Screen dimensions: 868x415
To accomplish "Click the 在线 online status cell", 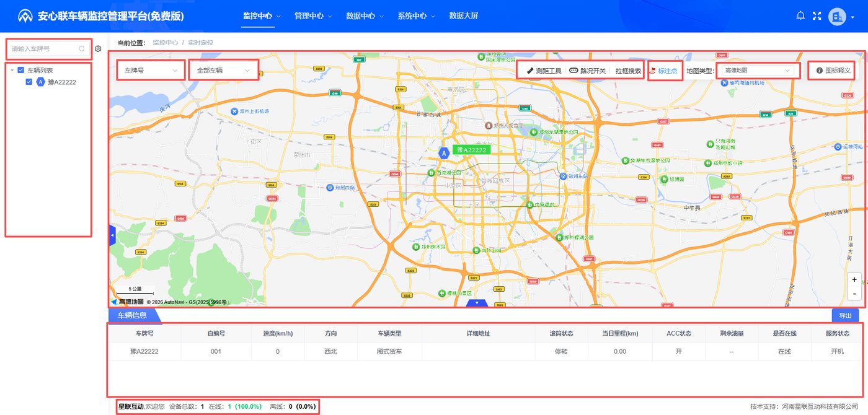I will coord(784,351).
